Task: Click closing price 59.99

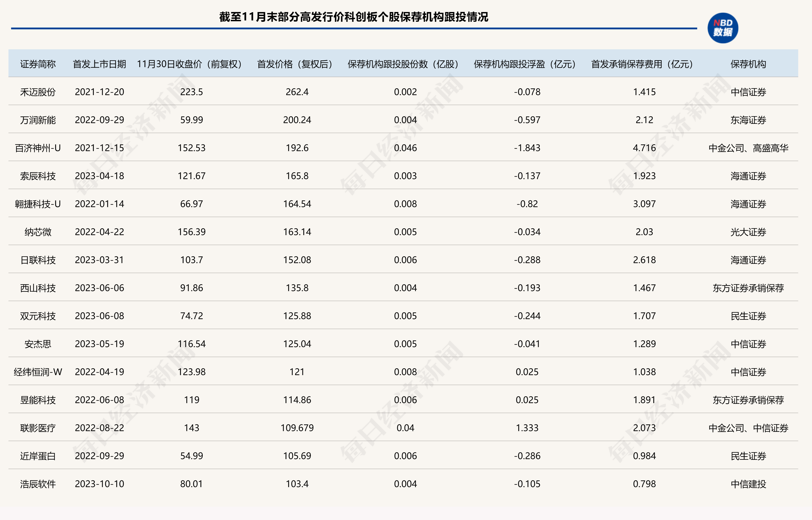Action: pyautogui.click(x=191, y=120)
